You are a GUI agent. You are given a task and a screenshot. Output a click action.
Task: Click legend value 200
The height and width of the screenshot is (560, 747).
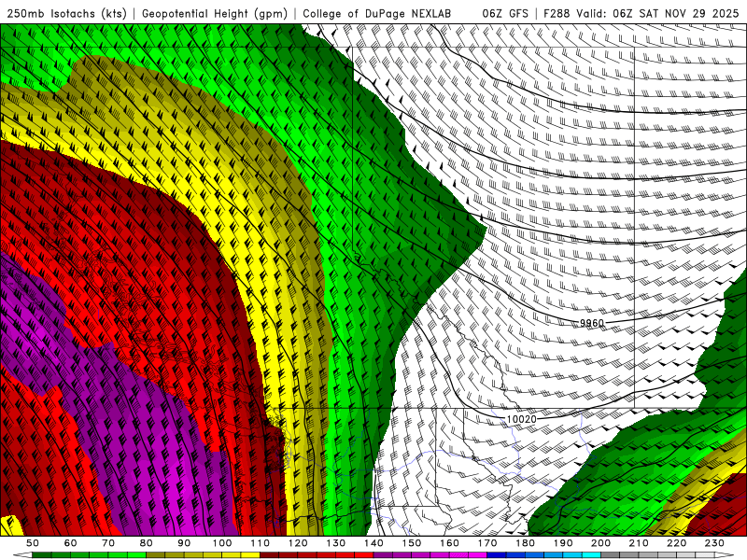tap(600, 543)
